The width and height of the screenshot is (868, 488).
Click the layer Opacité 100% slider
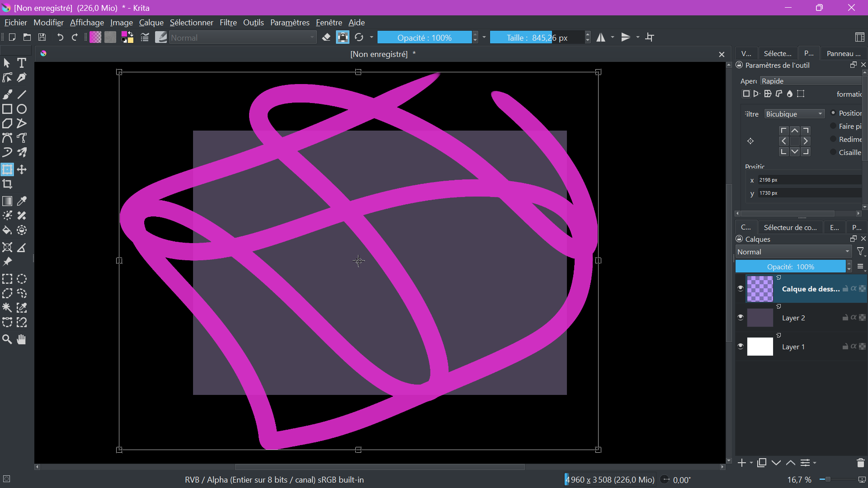(790, 267)
